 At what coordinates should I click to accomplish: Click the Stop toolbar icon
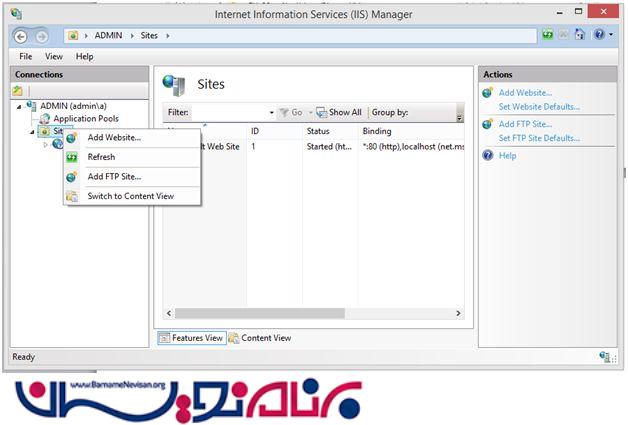click(564, 35)
